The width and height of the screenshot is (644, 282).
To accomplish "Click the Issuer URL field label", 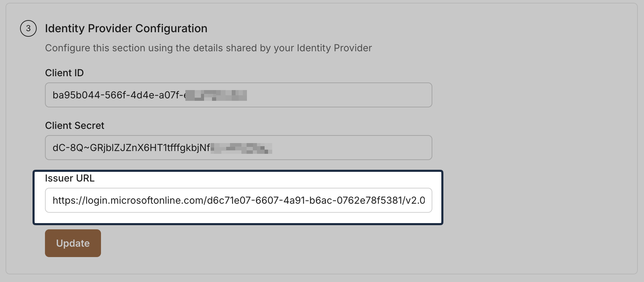I will coord(70,178).
